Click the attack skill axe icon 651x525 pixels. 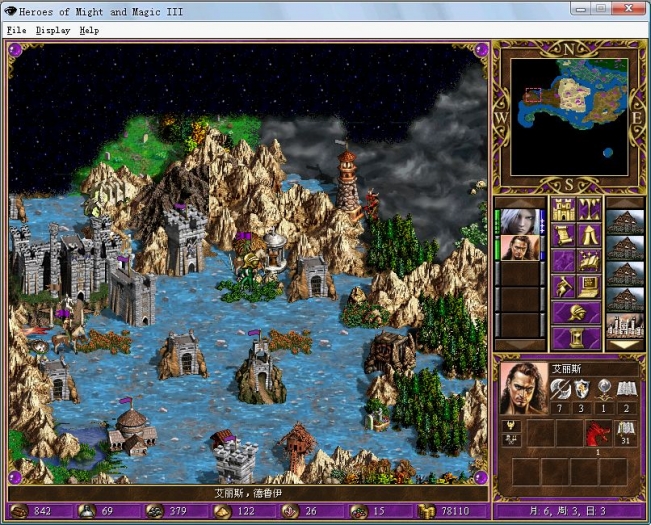pos(560,389)
